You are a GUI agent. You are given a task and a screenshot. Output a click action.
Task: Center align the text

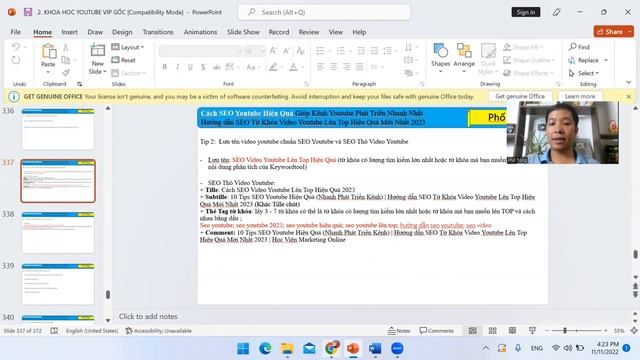pos(333,67)
